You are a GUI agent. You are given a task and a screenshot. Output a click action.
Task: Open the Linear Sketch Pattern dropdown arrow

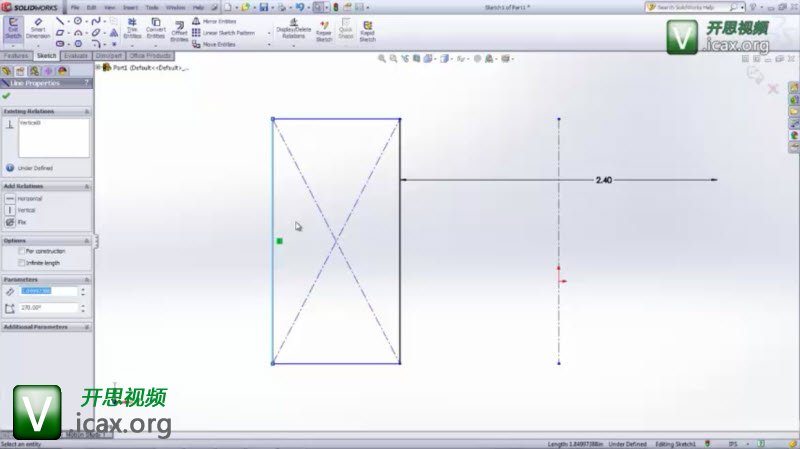pyautogui.click(x=269, y=33)
